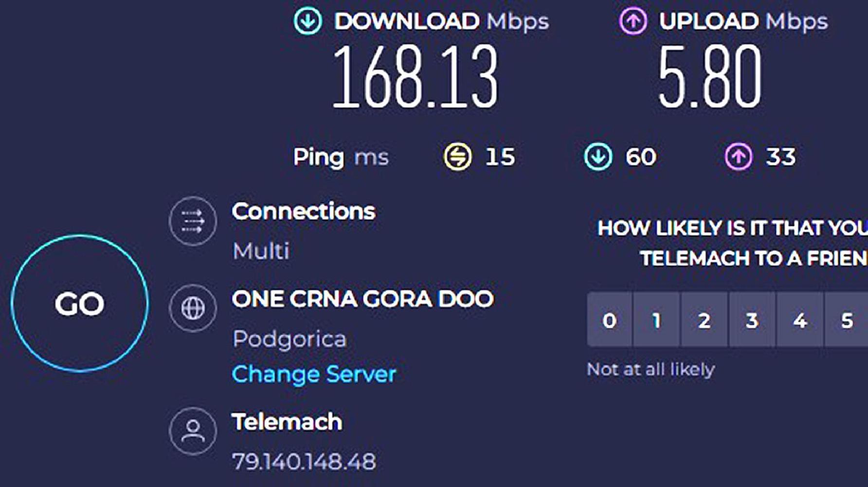Screen dimensions: 868x487
Task: Select rating 1 on likelihood scale
Action: point(657,320)
